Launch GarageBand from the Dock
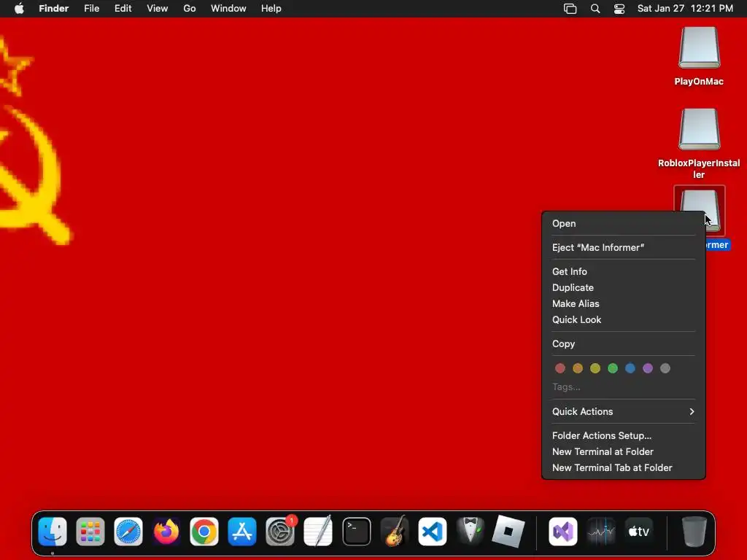The image size is (747, 560). coord(395,532)
